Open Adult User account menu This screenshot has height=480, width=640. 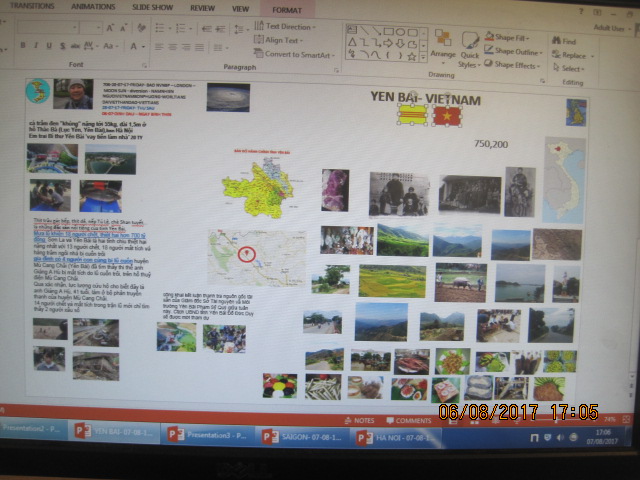(611, 28)
